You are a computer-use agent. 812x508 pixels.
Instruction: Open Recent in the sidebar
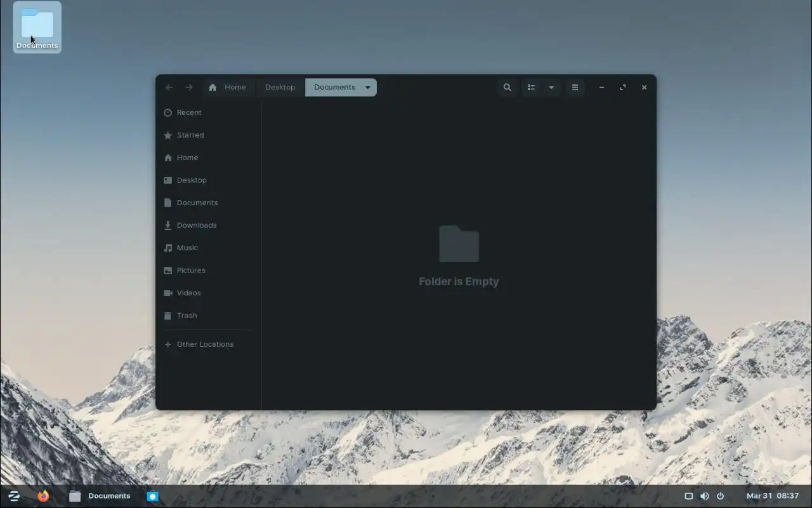coord(209,112)
